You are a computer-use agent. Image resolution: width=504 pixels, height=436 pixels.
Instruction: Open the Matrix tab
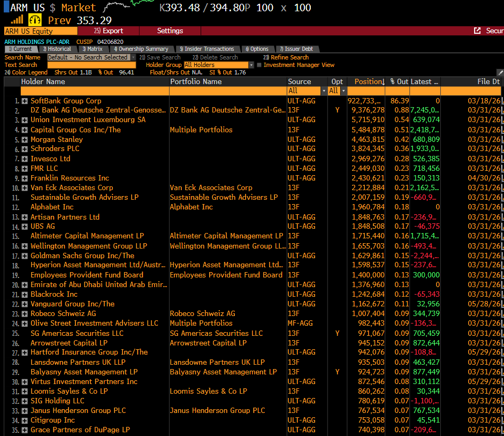click(93, 49)
